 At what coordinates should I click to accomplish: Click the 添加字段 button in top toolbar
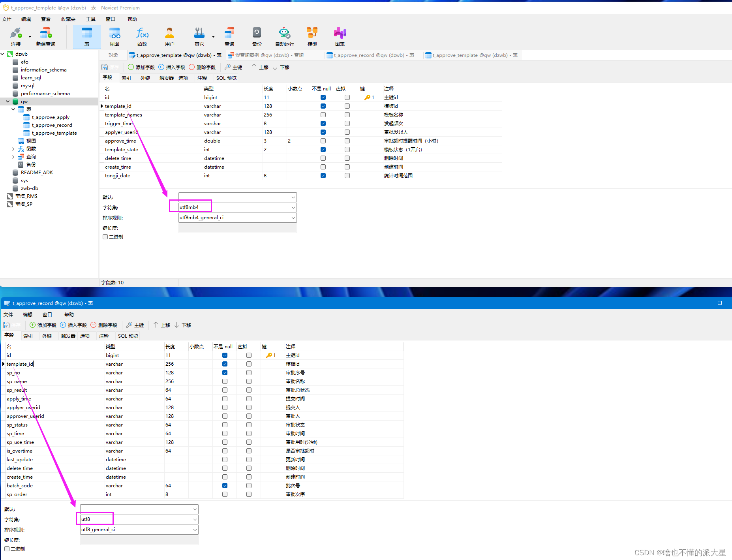click(141, 68)
